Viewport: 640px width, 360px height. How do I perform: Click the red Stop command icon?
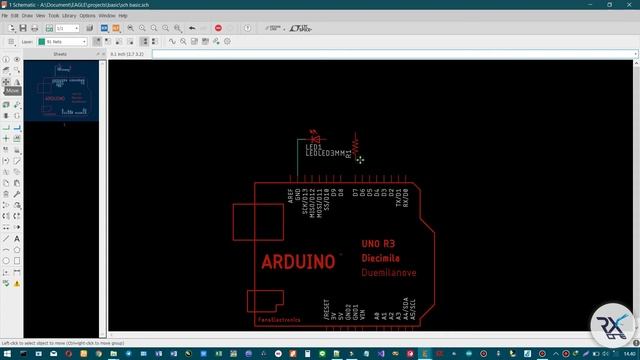(x=218, y=28)
